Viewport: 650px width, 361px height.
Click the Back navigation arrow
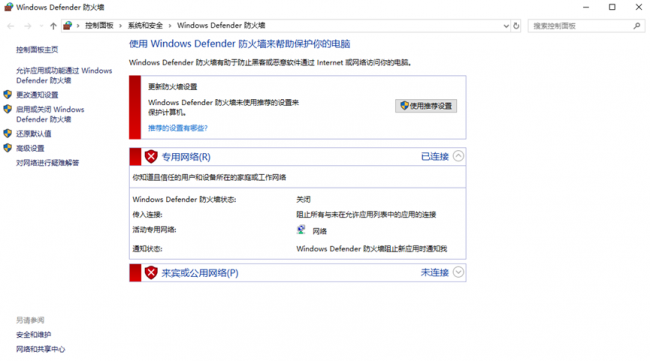[11, 26]
